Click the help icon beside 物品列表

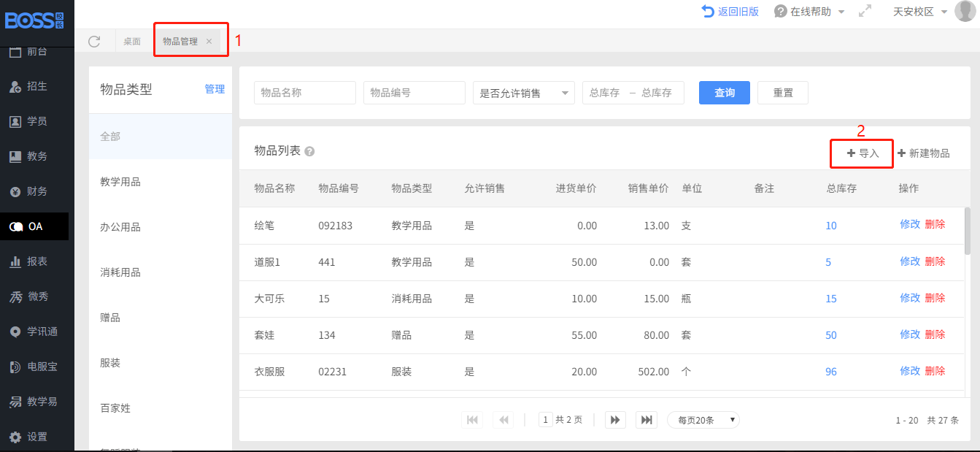coord(309,151)
